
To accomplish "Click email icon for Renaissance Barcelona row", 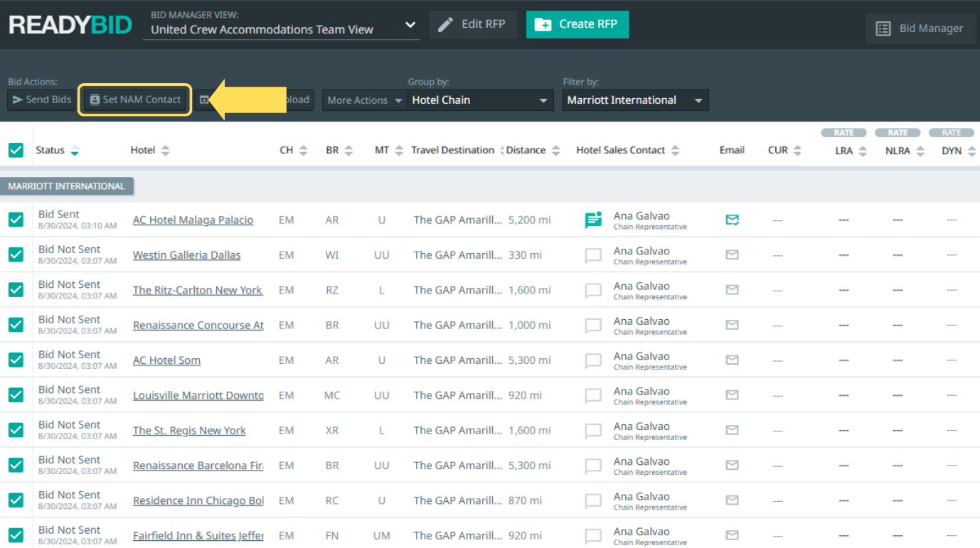I will (732, 465).
